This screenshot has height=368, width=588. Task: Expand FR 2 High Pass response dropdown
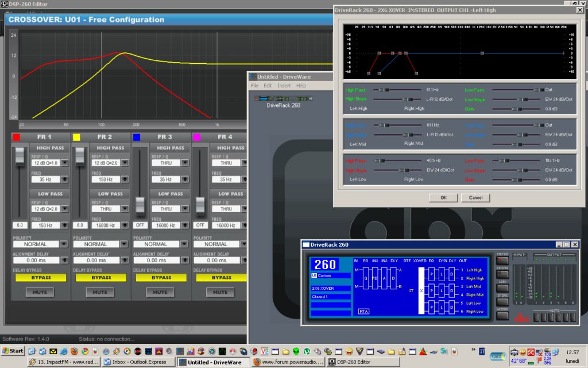(x=125, y=163)
